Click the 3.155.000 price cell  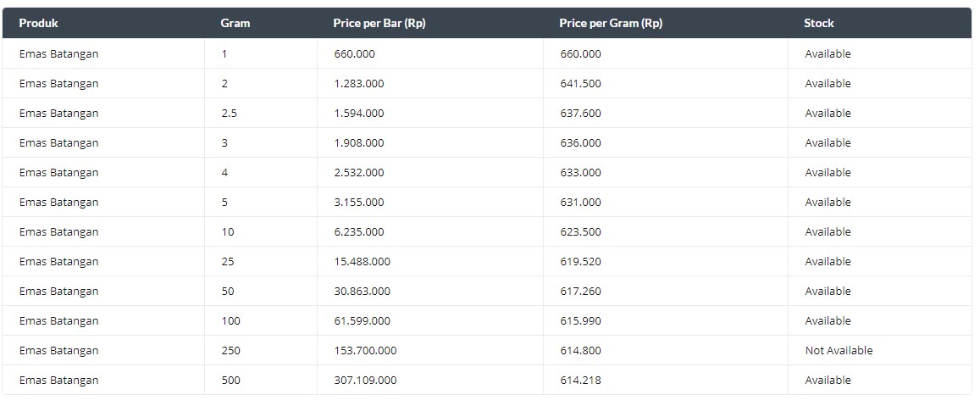[359, 202]
